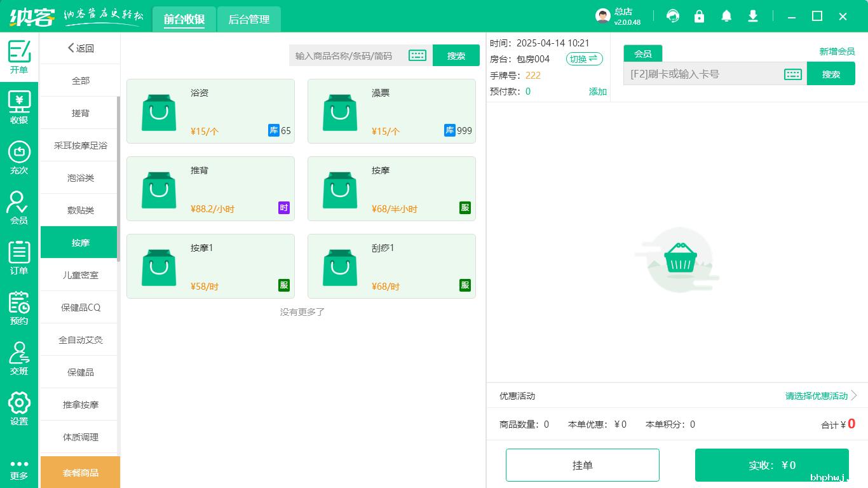
Task: Click the 纳客 logo
Action: (x=32, y=17)
